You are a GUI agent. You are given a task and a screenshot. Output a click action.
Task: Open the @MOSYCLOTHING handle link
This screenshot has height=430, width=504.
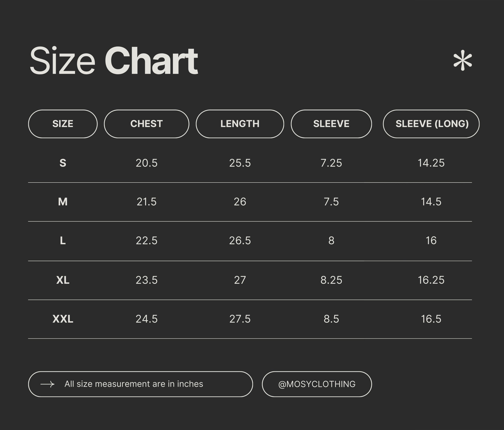click(317, 384)
